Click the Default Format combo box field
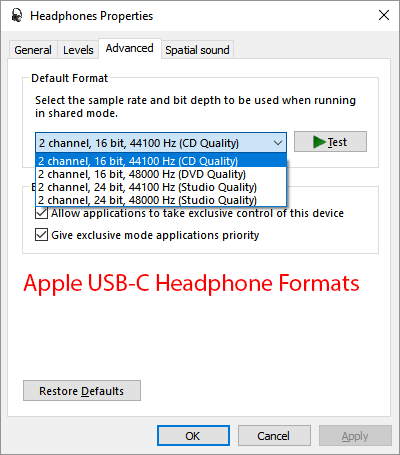 click(x=161, y=143)
